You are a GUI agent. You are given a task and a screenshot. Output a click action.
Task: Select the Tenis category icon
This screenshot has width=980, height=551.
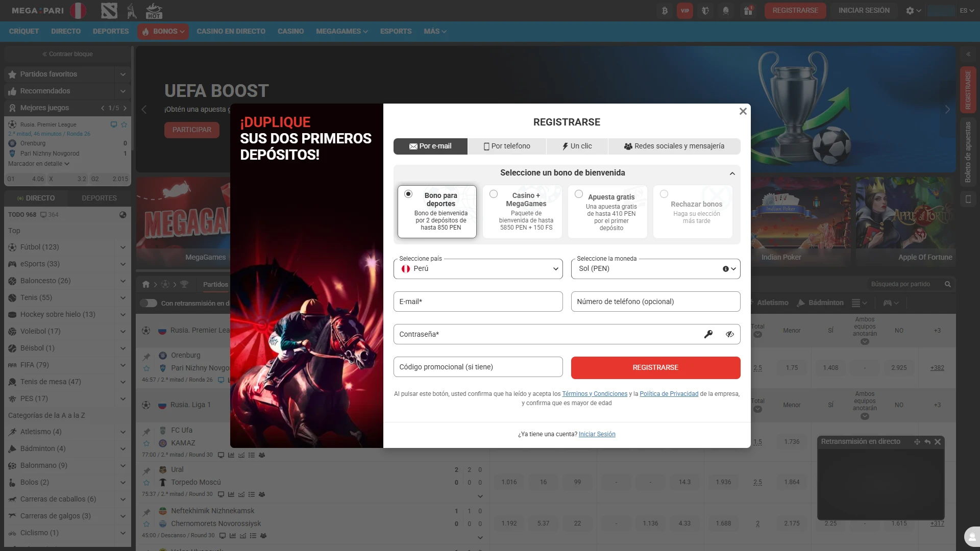coord(12,297)
